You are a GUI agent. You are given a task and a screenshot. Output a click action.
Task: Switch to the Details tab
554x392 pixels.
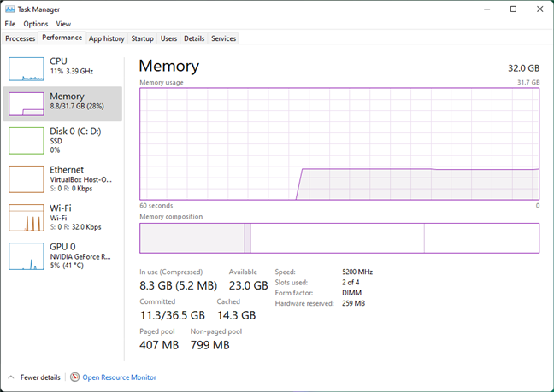click(x=194, y=38)
